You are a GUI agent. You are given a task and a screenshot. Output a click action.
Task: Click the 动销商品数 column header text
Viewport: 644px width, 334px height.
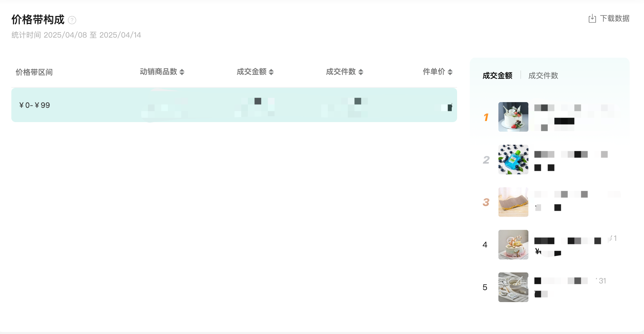point(158,72)
